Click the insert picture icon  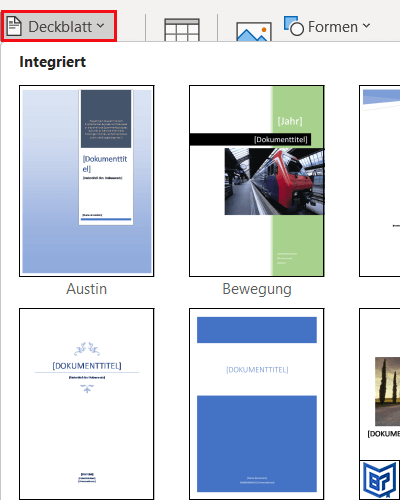click(254, 32)
